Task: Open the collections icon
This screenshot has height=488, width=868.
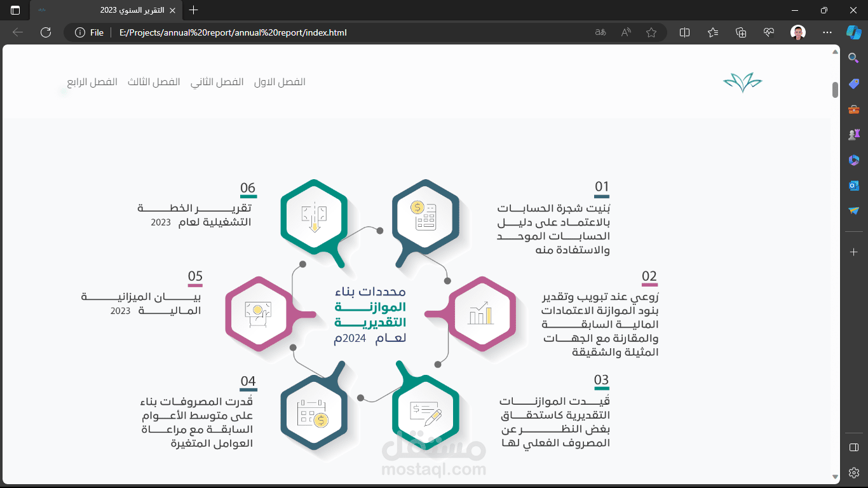Action: pos(741,32)
